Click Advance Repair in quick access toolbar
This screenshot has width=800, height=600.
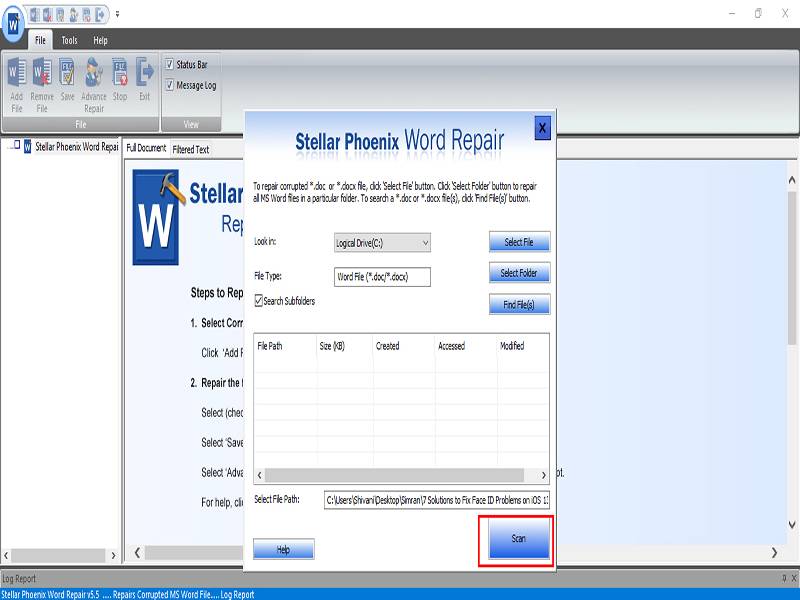tap(74, 15)
